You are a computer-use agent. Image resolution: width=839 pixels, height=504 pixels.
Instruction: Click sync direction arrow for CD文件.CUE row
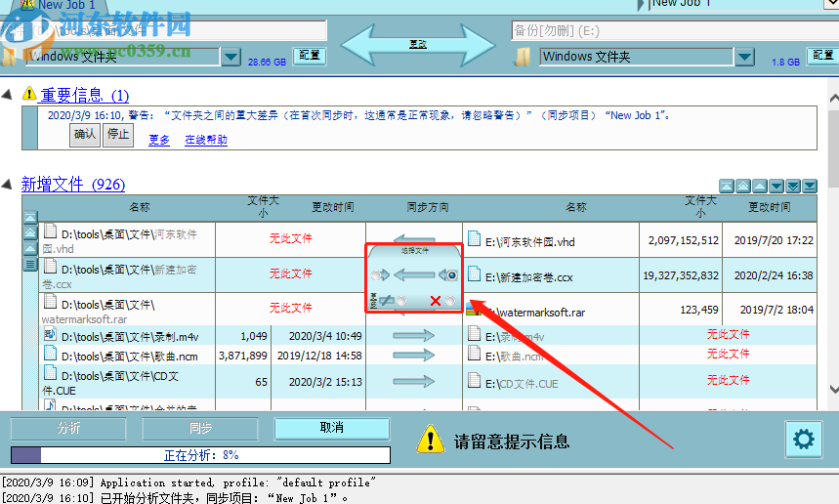tap(413, 382)
